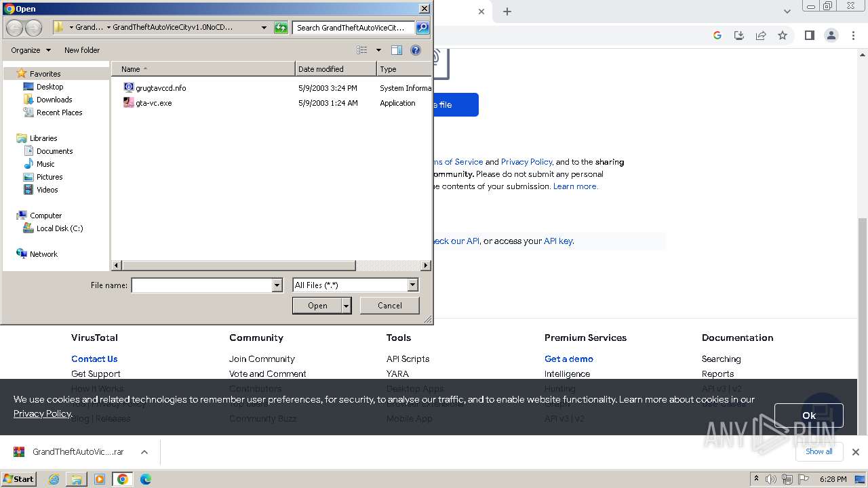Image resolution: width=868 pixels, height=488 pixels.
Task: Click the Privacy Policy link near Terms of Service
Action: pos(527,162)
